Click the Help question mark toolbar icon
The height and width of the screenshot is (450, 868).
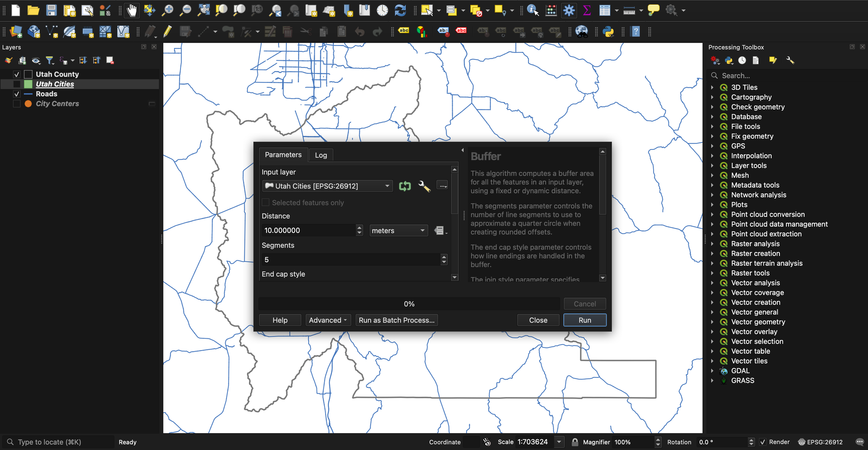[x=635, y=31]
